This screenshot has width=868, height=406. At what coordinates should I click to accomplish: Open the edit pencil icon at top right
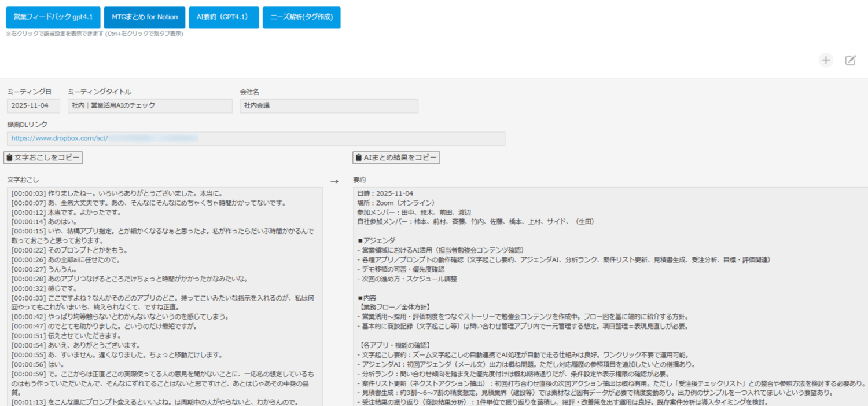pos(850,60)
